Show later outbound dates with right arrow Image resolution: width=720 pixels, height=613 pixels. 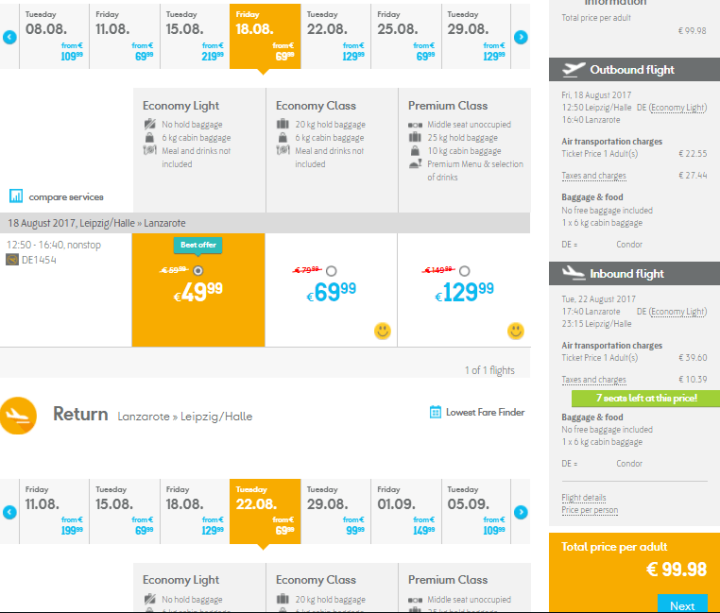[x=520, y=37]
